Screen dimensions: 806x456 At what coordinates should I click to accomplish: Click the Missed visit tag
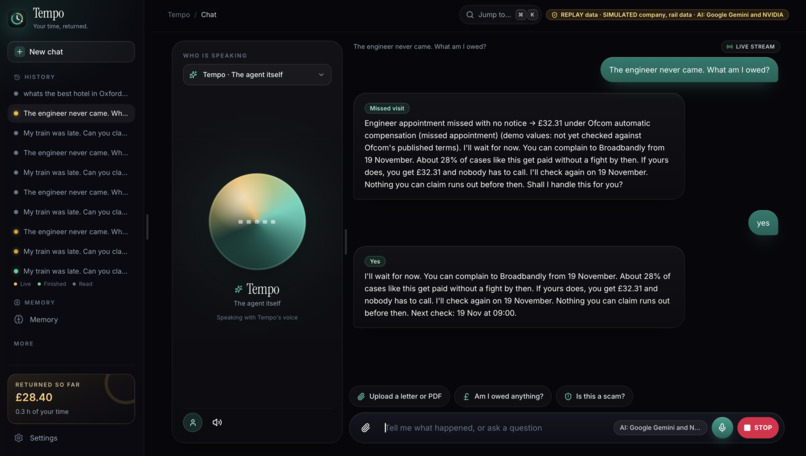[x=387, y=108]
